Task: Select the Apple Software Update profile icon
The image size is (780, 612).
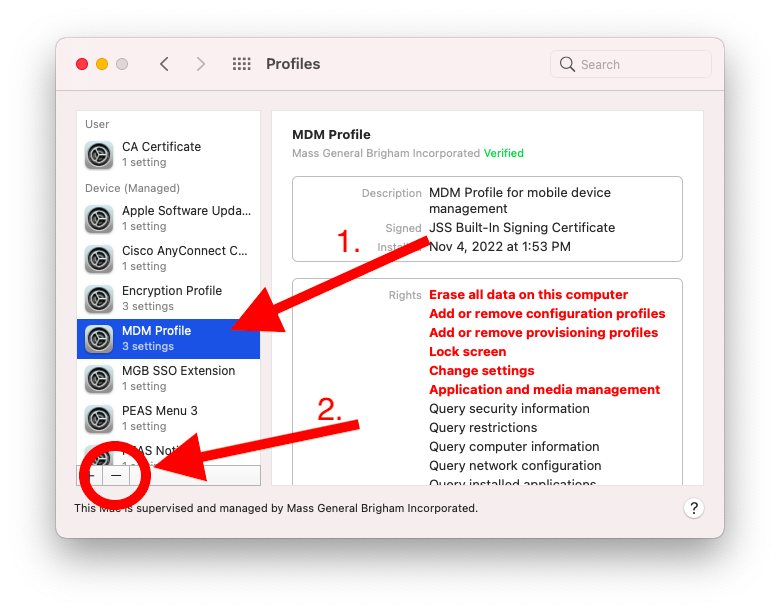Action: click(99, 218)
